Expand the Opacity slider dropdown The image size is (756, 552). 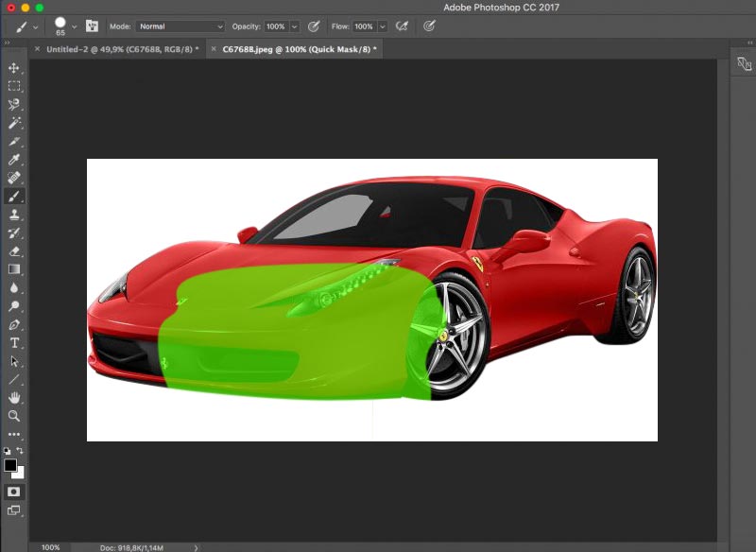[x=294, y=26]
